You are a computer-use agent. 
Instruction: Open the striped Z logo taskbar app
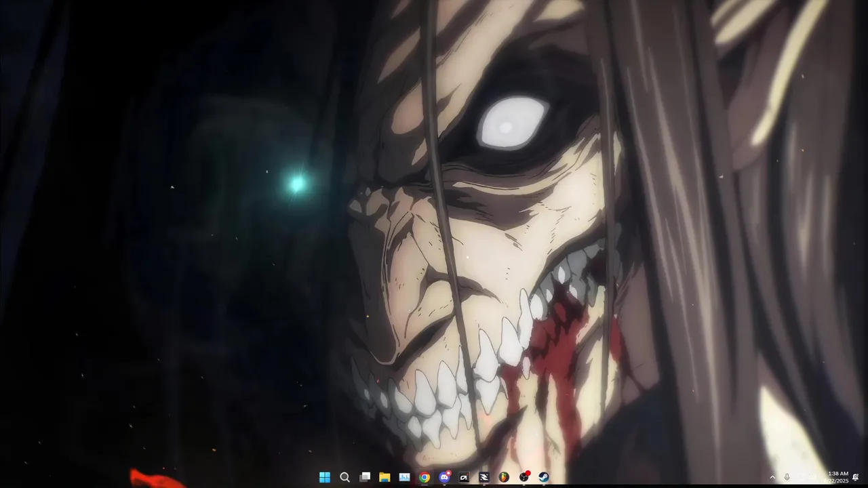tap(484, 477)
